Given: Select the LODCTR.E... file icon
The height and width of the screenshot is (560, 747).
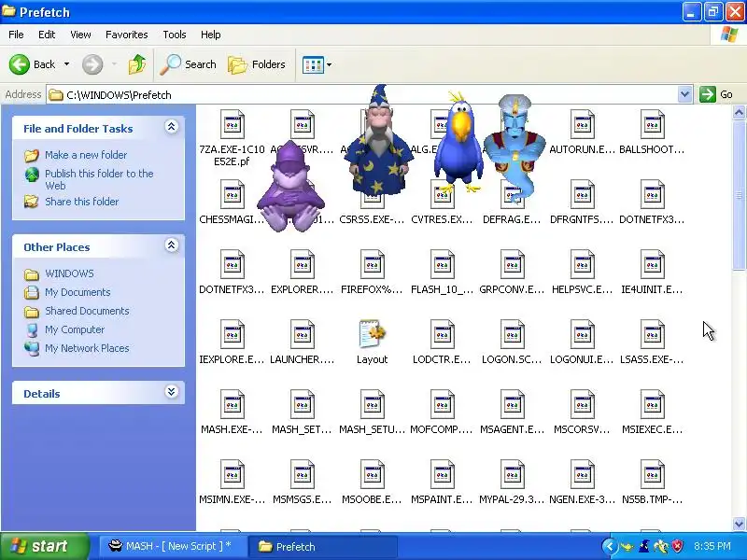Looking at the screenshot, I should coord(442,335).
